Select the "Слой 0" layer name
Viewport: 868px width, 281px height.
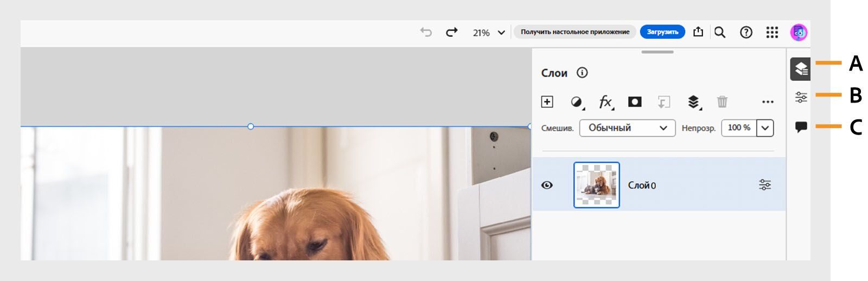click(x=642, y=186)
